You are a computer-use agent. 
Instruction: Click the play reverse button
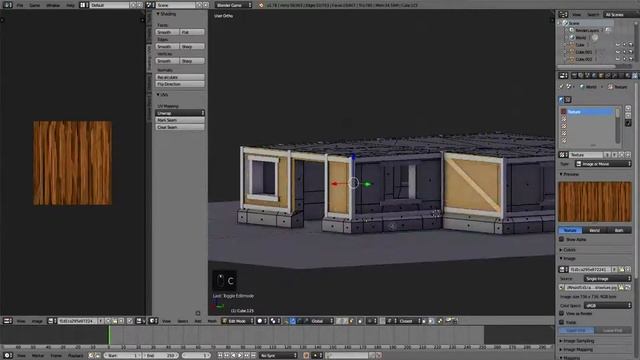pyautogui.click(x=233, y=356)
